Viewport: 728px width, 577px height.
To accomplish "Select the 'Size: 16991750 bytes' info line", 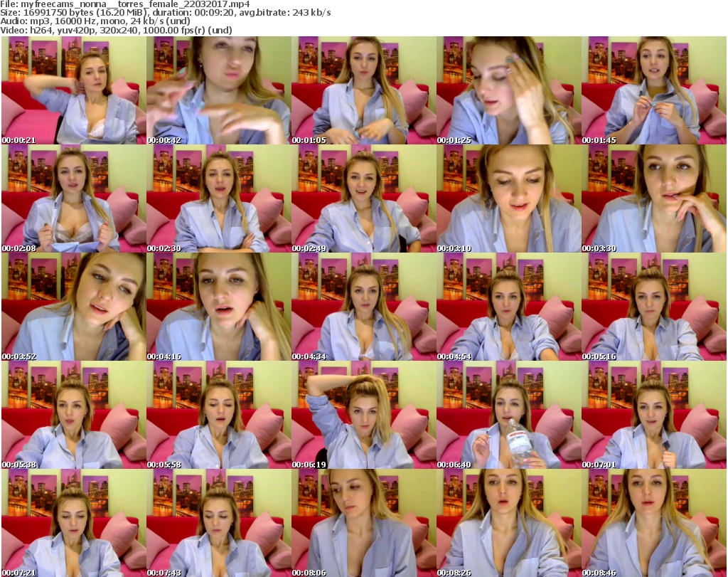I will pos(165,13).
